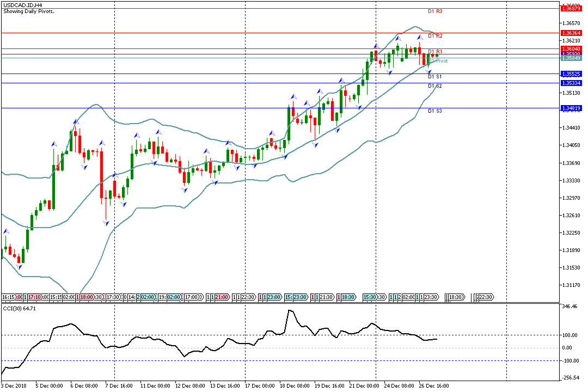The width and height of the screenshot is (588, 392).
Task: Click the 1.32610 price axis value
Action: (571, 215)
